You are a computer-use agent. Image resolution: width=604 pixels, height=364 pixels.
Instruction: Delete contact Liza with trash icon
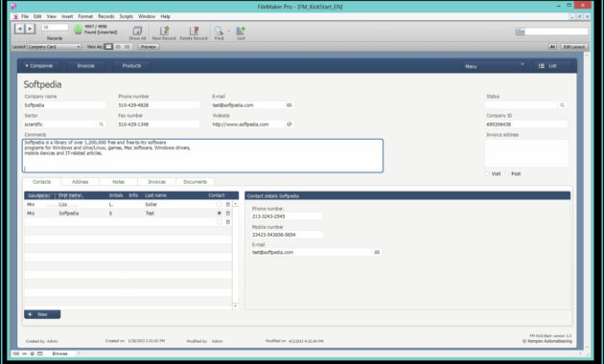tap(227, 204)
